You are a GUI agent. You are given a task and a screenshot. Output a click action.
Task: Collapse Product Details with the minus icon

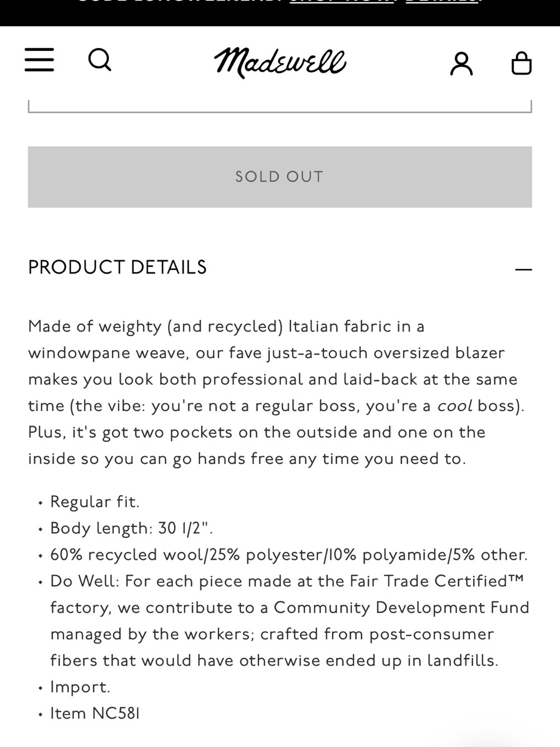point(523,269)
